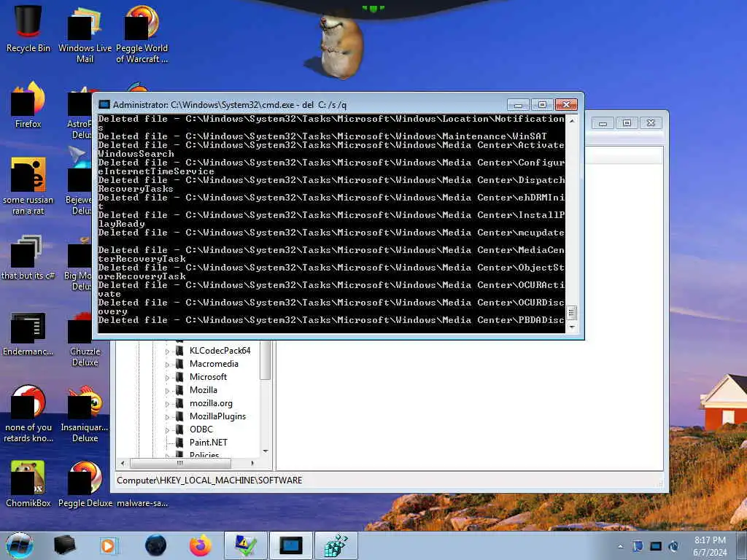Close the Registry Editor window
The image size is (747, 560).
pyautogui.click(x=651, y=123)
